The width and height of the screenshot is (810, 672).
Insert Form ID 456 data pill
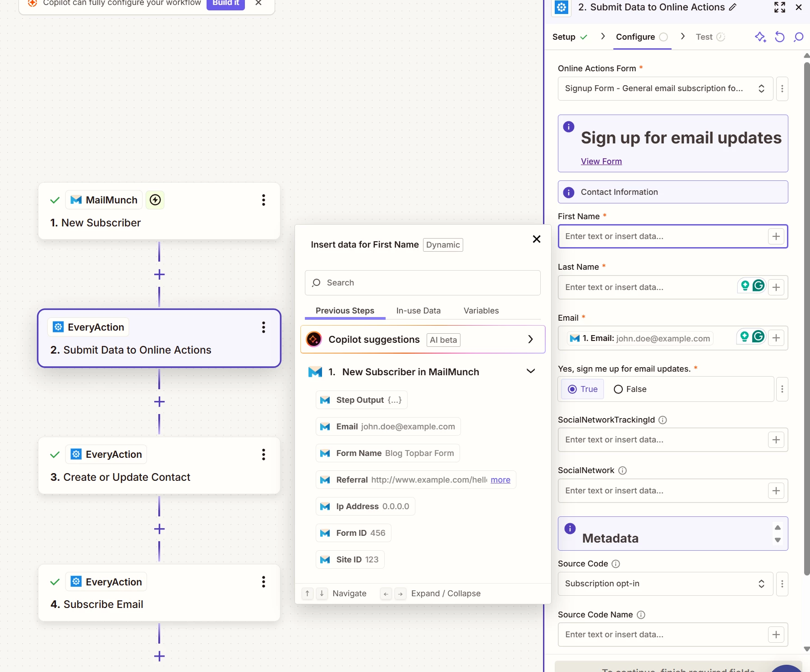tap(354, 533)
